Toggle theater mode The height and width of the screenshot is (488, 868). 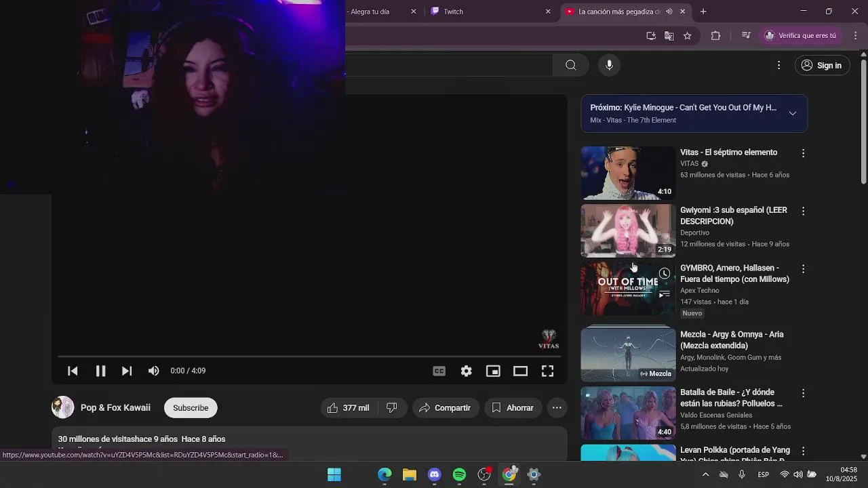(520, 371)
